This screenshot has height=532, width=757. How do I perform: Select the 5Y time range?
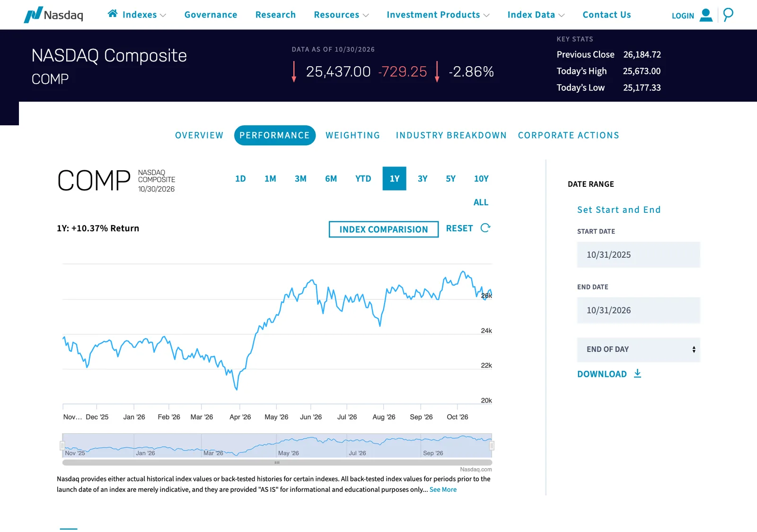click(450, 179)
